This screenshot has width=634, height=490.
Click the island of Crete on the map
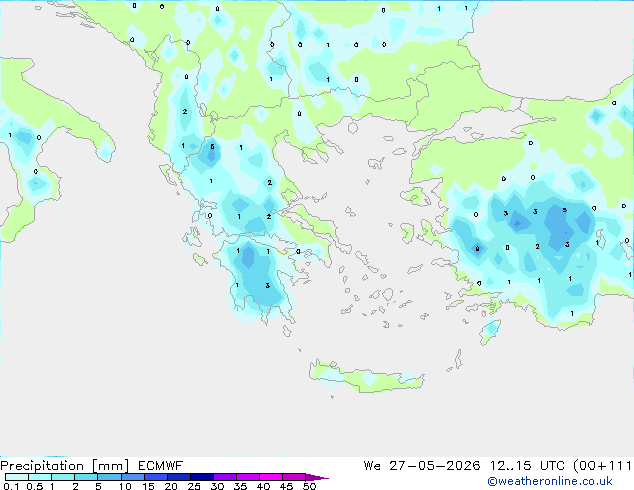[x=366, y=377]
